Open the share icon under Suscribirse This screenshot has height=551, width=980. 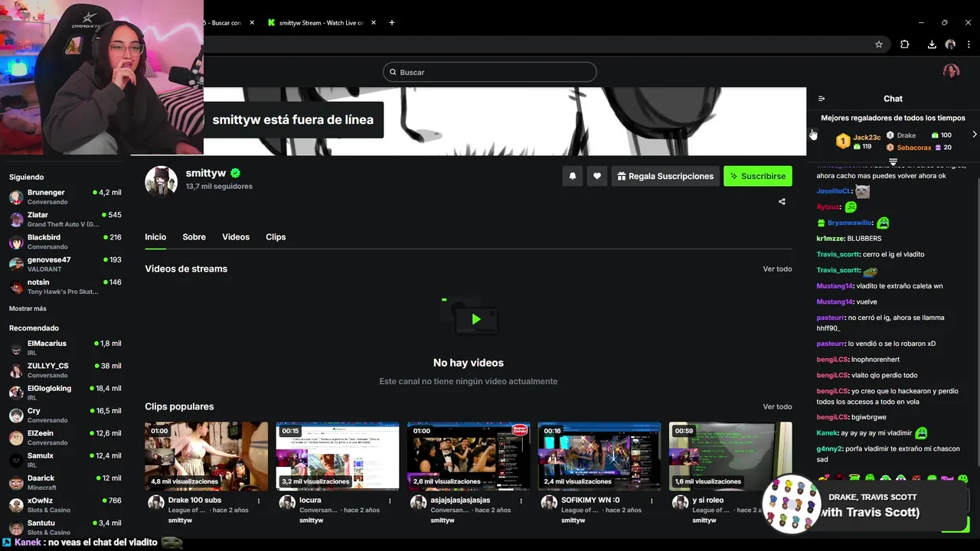tap(782, 202)
